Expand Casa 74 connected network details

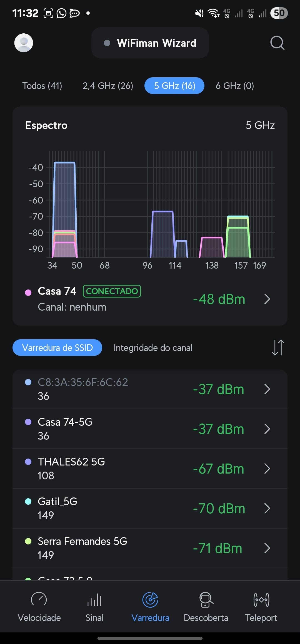[267, 299]
